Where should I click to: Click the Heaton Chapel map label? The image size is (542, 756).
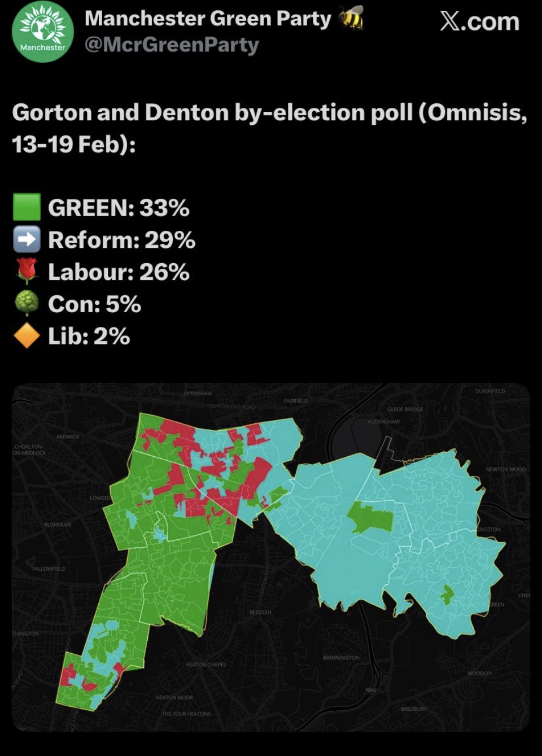click(206, 665)
